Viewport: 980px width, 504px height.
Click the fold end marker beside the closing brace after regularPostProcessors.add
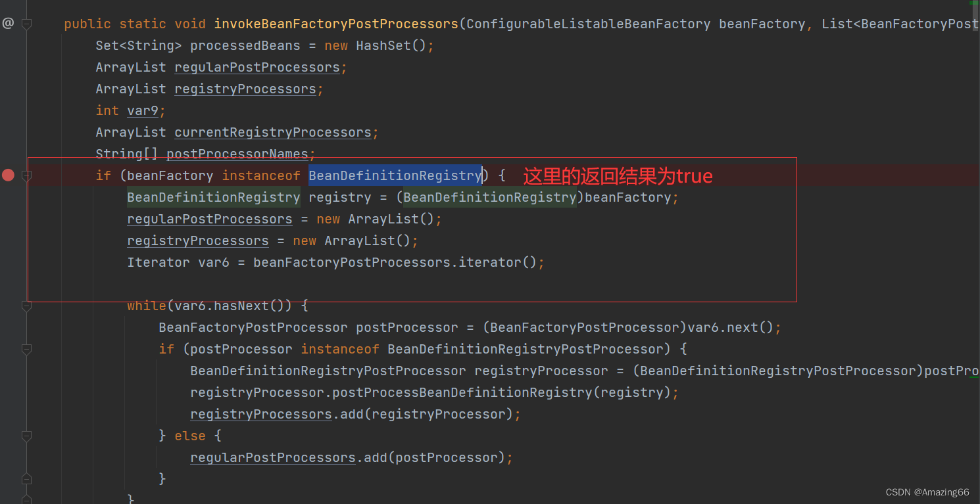(26, 478)
